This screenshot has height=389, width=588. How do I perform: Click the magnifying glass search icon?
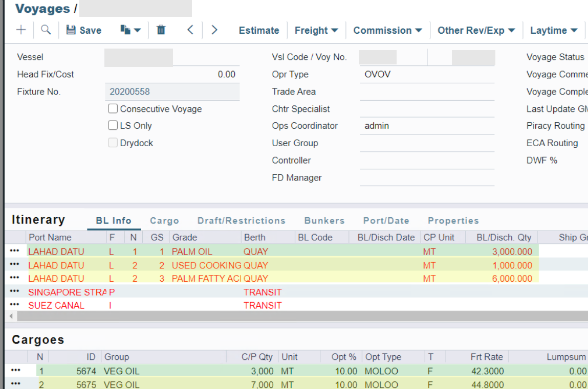click(46, 30)
